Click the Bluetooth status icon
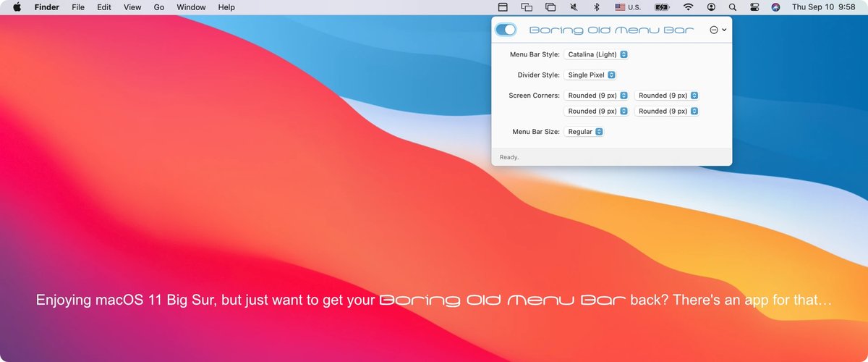Image resolution: width=868 pixels, height=362 pixels. (597, 7)
